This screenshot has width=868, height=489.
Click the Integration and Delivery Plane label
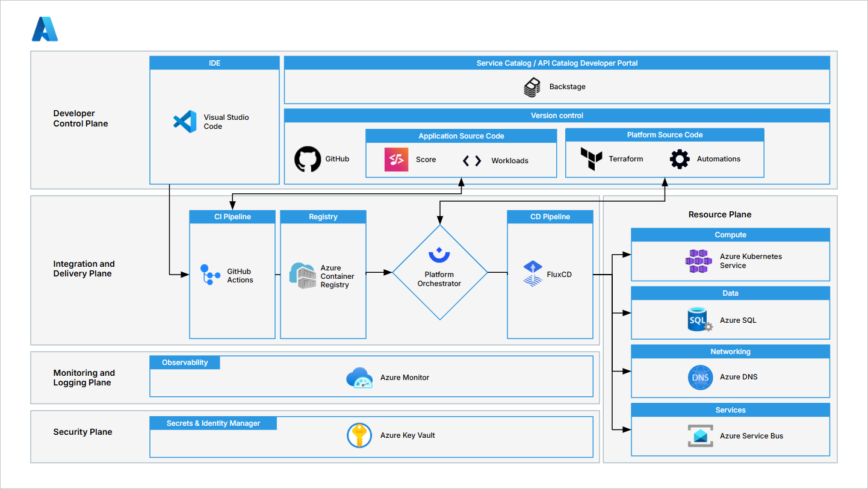tap(84, 269)
